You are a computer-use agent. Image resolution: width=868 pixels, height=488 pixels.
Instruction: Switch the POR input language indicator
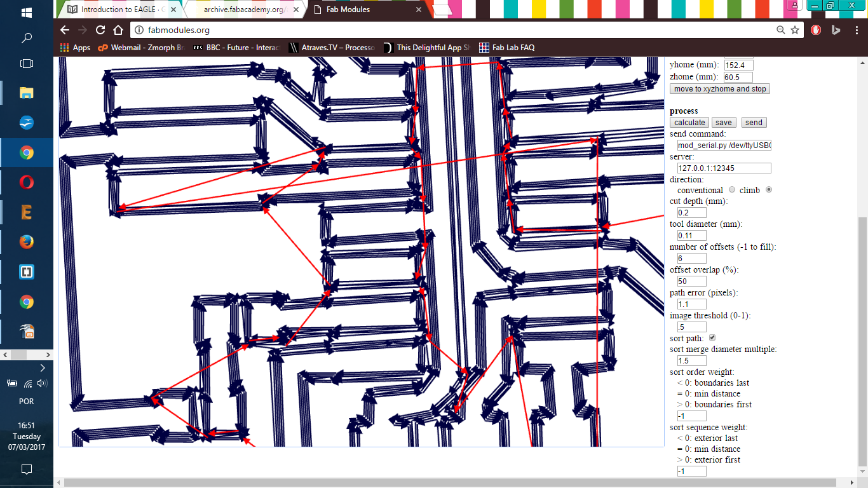pos(27,402)
